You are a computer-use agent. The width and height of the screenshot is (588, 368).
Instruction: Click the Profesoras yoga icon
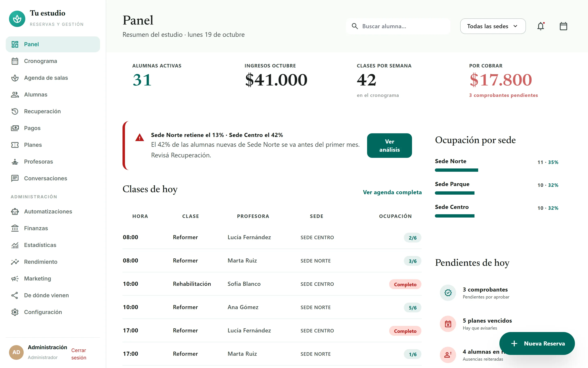click(15, 162)
